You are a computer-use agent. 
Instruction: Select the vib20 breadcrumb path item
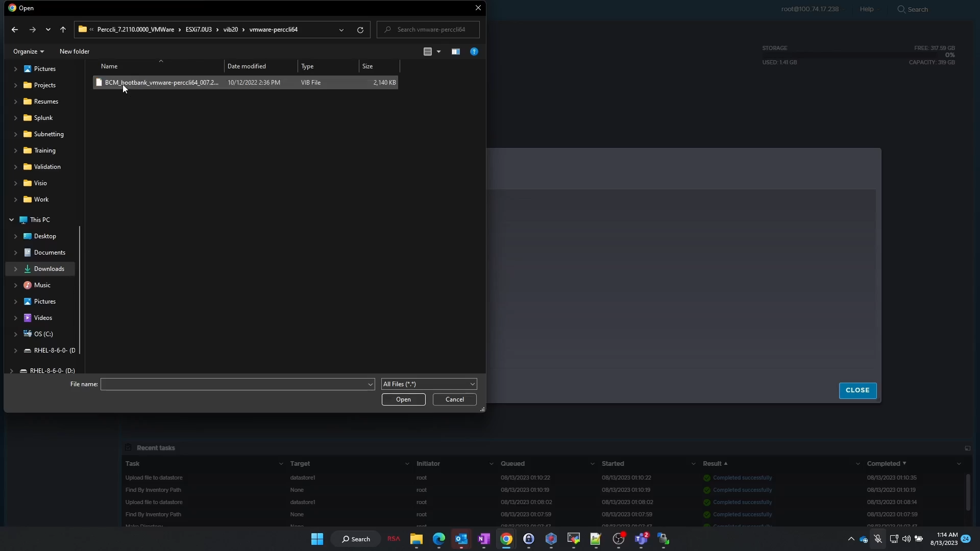coord(230,29)
